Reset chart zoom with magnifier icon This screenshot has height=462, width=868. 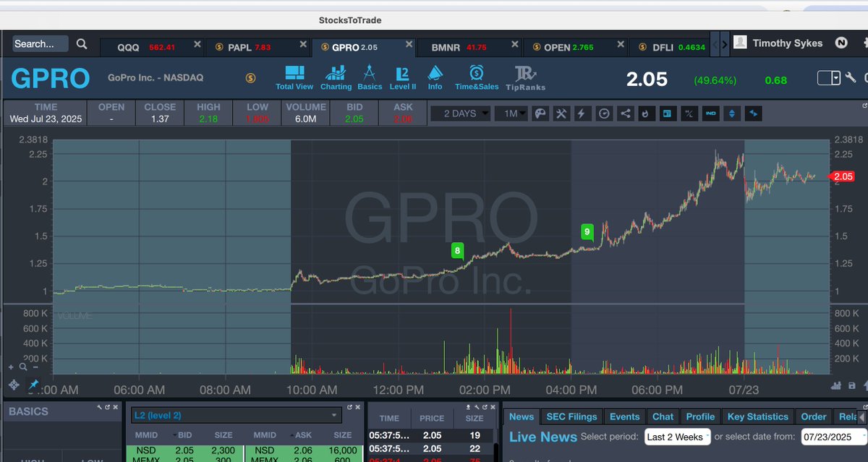pyautogui.click(x=22, y=367)
